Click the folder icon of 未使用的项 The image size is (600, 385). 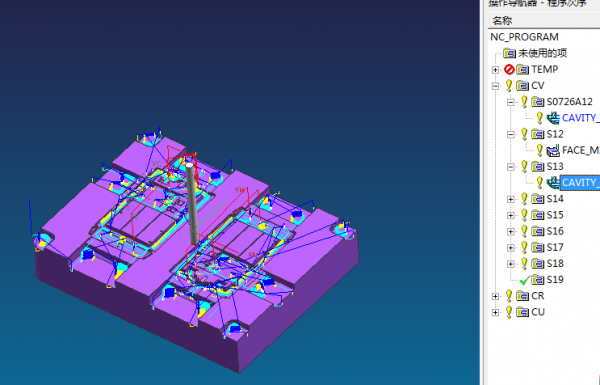[509, 53]
